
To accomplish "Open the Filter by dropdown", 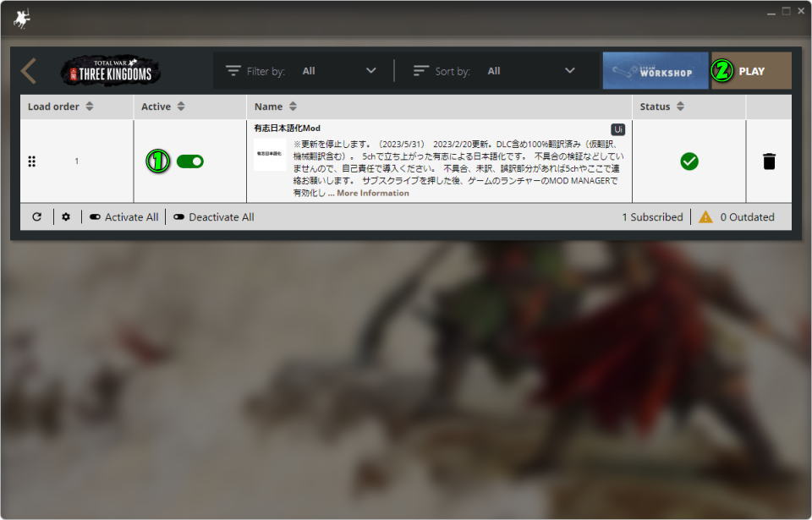I will (x=338, y=71).
